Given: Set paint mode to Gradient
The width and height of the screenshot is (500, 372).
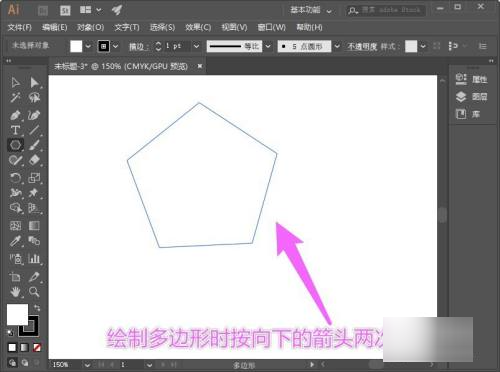Looking at the screenshot, I should [x=24, y=348].
